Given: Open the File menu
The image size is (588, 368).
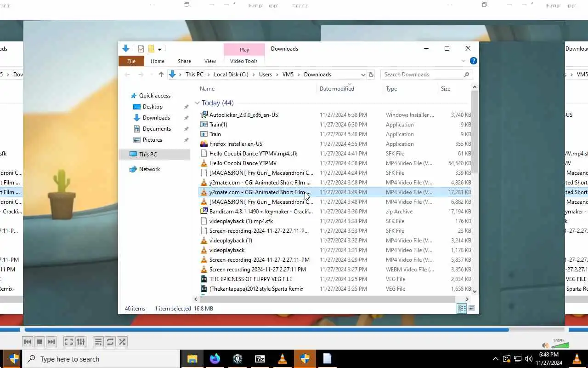Looking at the screenshot, I should [x=131, y=61].
